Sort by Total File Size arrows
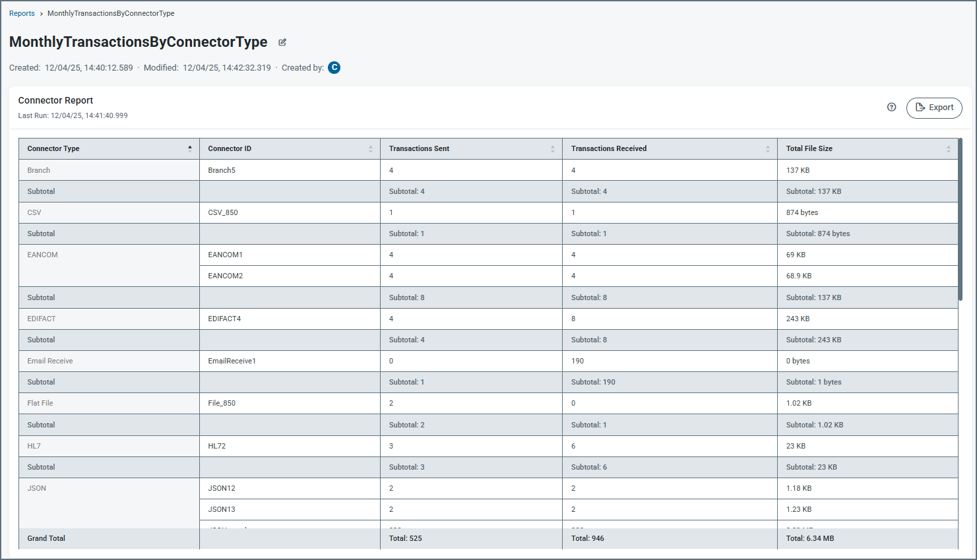This screenshot has height=560, width=977. tap(949, 149)
